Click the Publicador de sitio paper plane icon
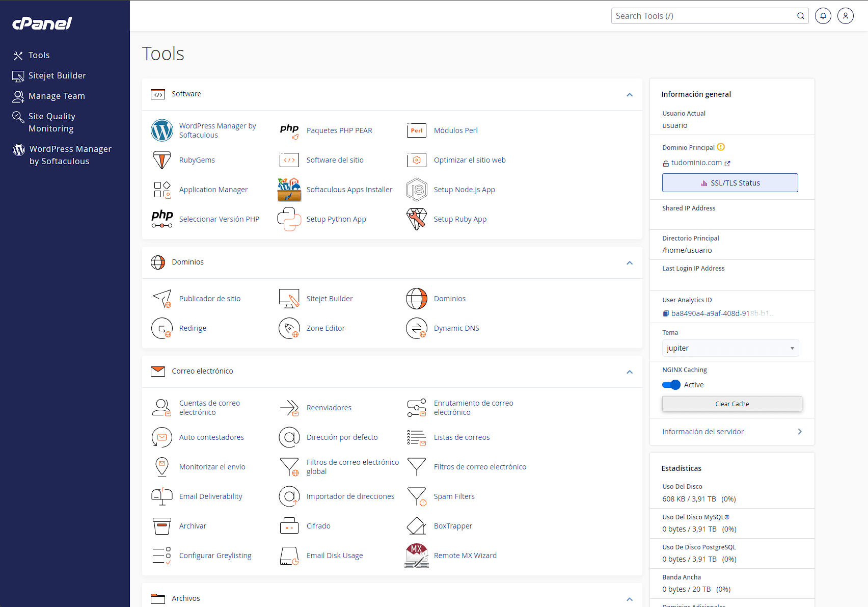This screenshot has width=868, height=607. point(162,299)
